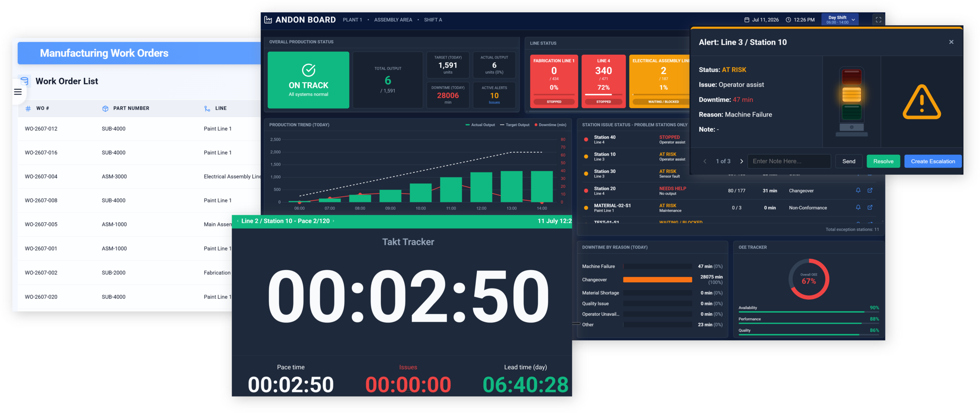Toggle fullscreen on the Andon Board

click(x=879, y=20)
